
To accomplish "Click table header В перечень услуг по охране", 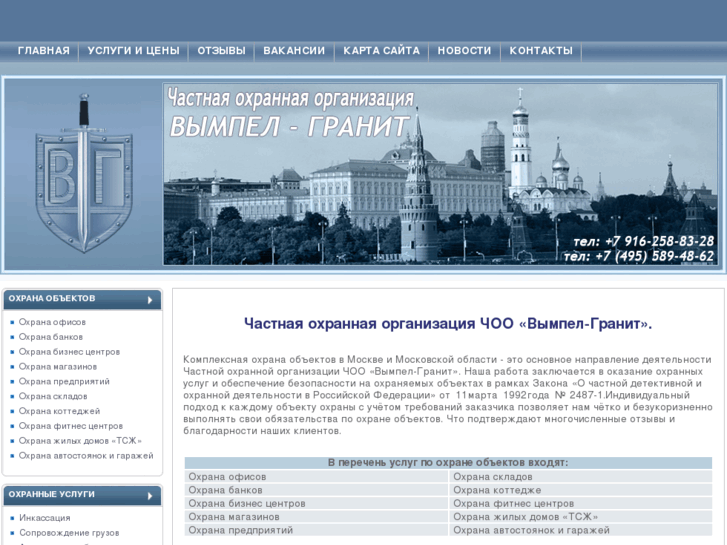I will pyautogui.click(x=448, y=462).
